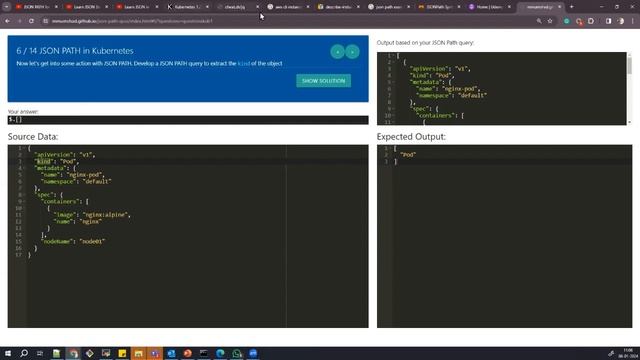Open Microsoft Teams from the taskbar

point(155,353)
